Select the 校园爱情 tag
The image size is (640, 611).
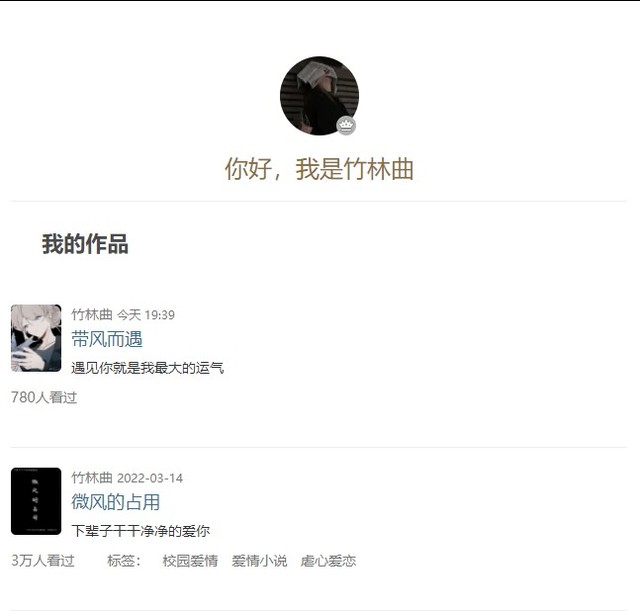click(x=190, y=561)
